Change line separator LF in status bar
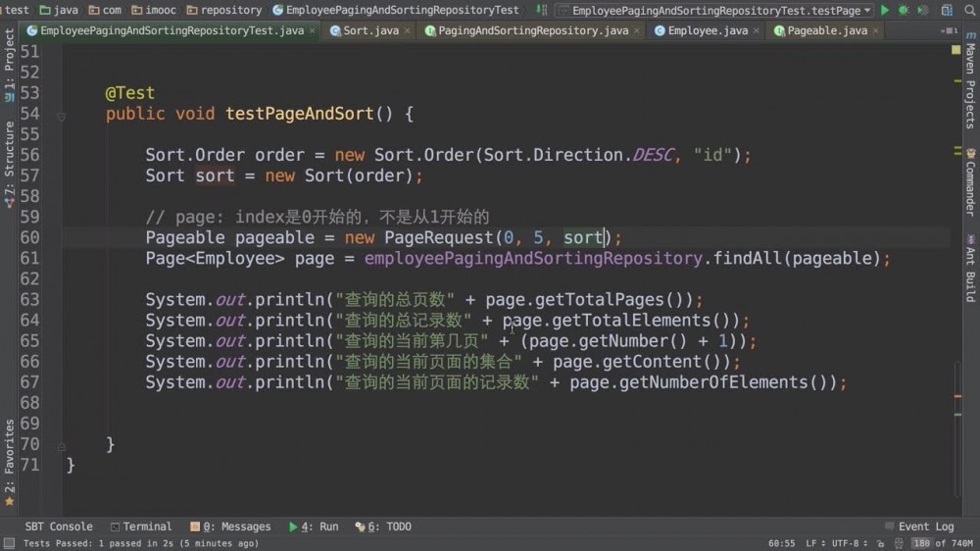This screenshot has height=551, width=980. coord(813,543)
